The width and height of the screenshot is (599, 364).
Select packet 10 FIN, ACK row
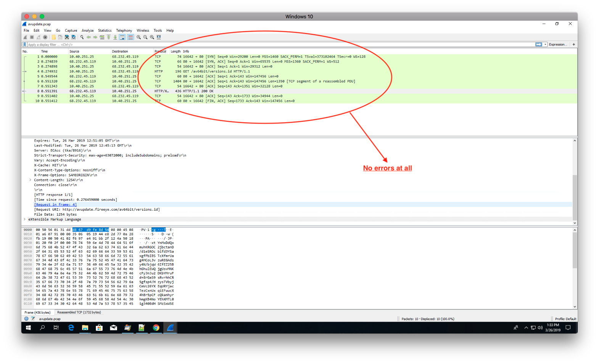click(299, 101)
